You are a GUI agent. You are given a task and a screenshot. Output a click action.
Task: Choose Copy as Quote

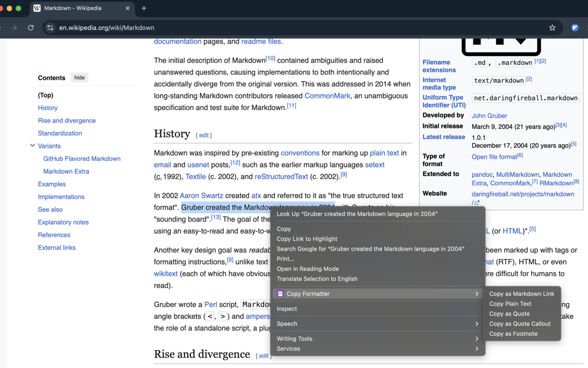(x=522, y=314)
